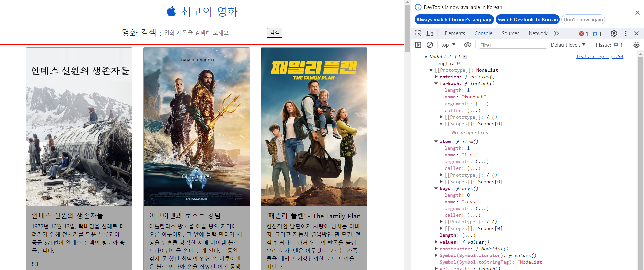Collapse the keys function node

pos(436,188)
